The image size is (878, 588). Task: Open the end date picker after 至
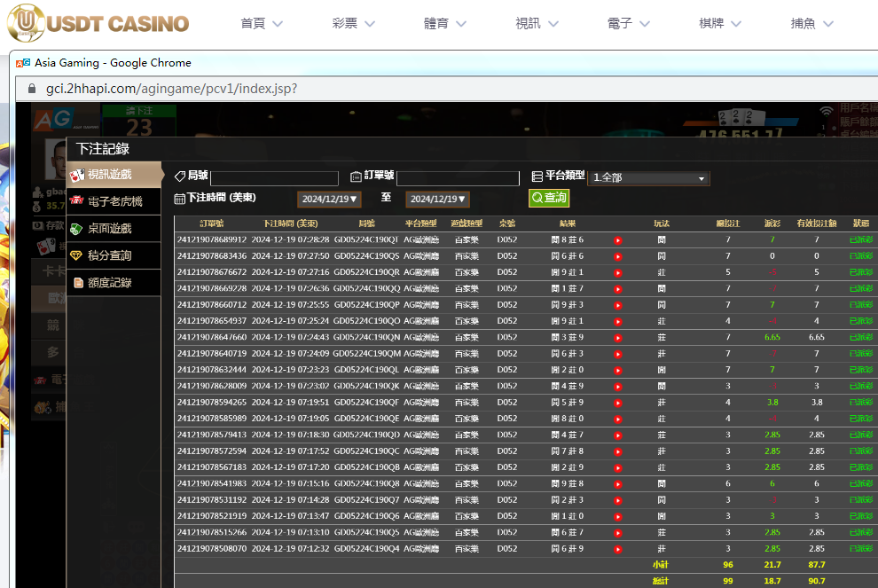pyautogui.click(x=438, y=200)
